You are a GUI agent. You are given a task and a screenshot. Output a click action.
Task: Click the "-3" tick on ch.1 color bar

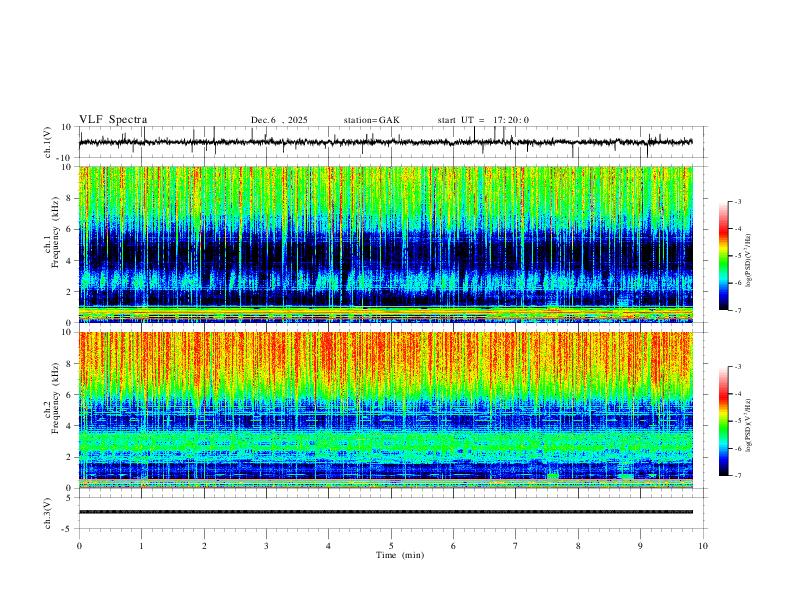click(x=737, y=201)
